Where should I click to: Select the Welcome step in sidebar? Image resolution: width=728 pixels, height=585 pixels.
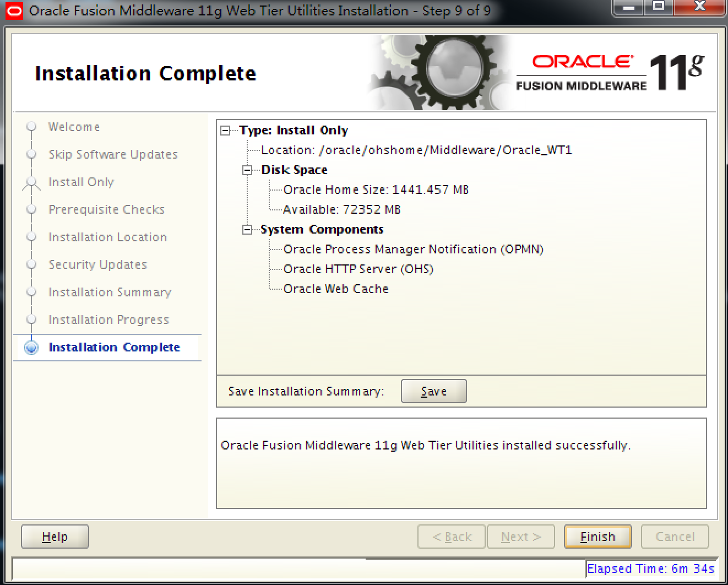(74, 127)
